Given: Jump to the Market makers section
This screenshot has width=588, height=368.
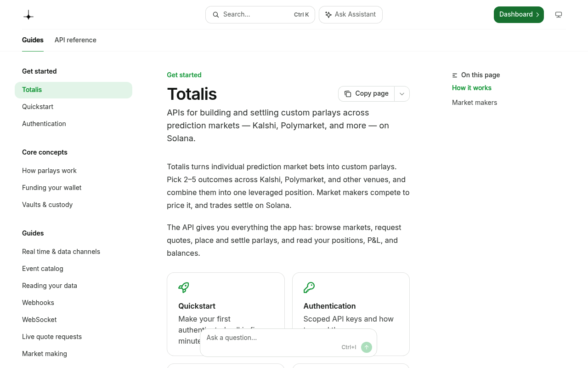Looking at the screenshot, I should coord(475,103).
